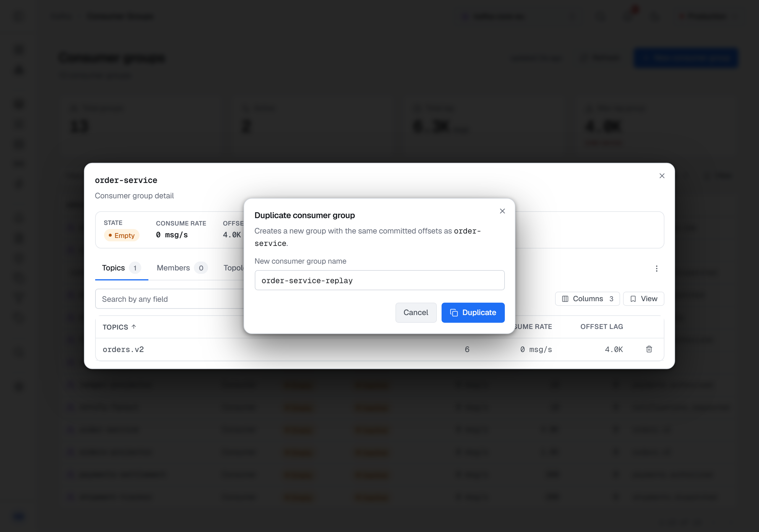Click the 4.0K offset lag cell

[x=614, y=349]
